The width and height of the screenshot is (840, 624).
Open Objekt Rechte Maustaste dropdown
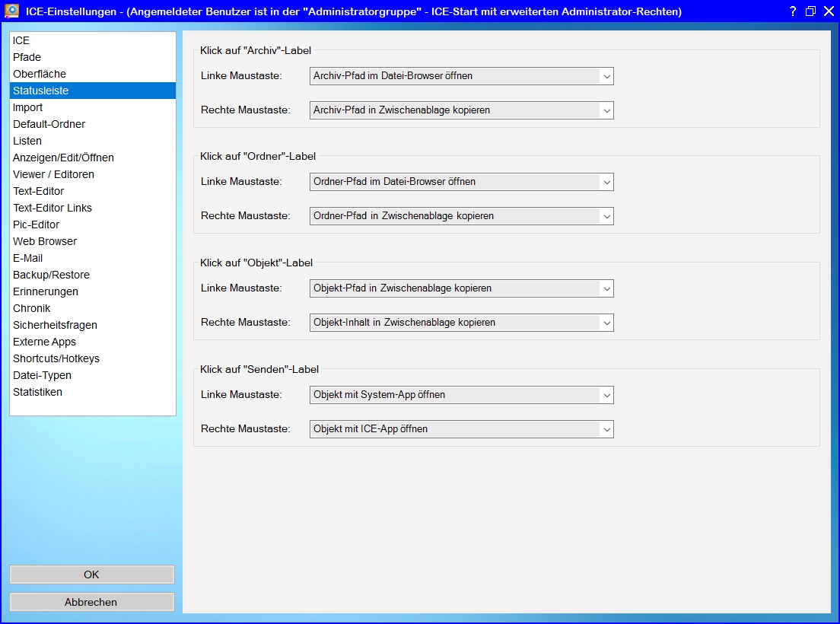point(461,323)
